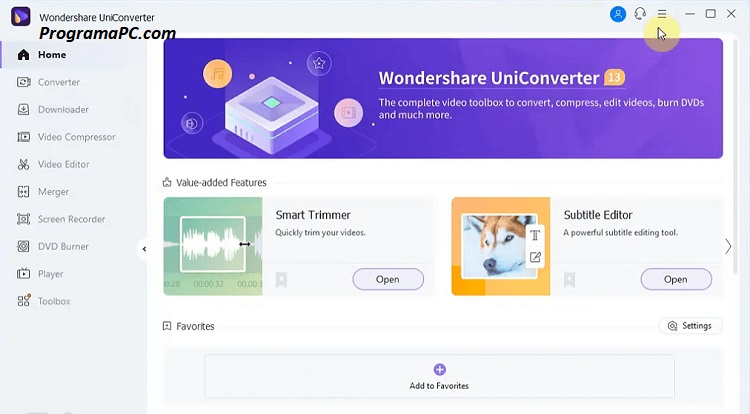Collapse the sidebar with the arrow
This screenshot has width=750, height=414.
pos(144,249)
